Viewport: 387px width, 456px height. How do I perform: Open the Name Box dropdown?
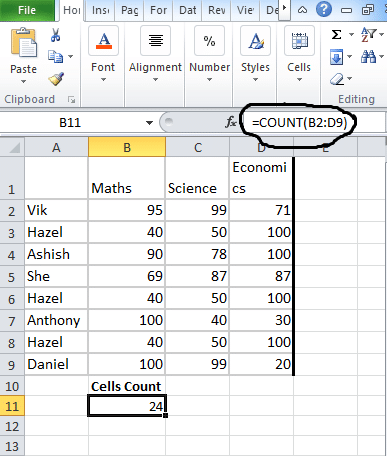coord(149,123)
